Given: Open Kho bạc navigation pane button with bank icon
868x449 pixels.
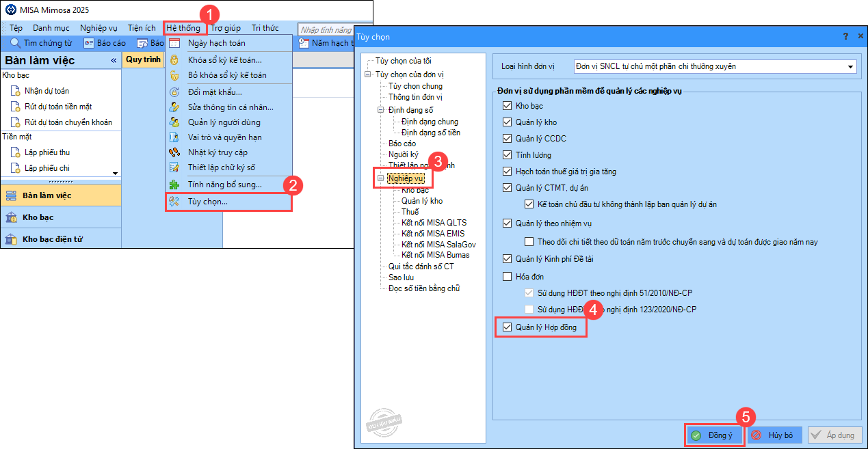Looking at the screenshot, I should pyautogui.click(x=61, y=217).
